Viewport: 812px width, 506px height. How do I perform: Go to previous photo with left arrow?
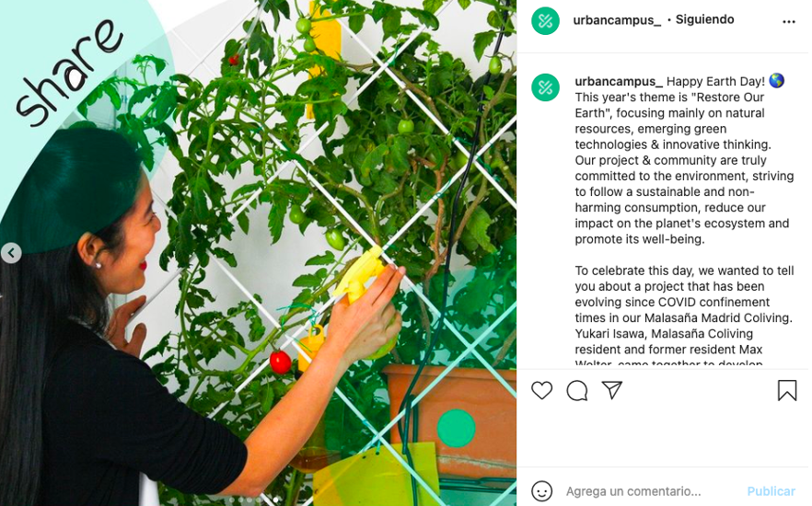point(11,253)
